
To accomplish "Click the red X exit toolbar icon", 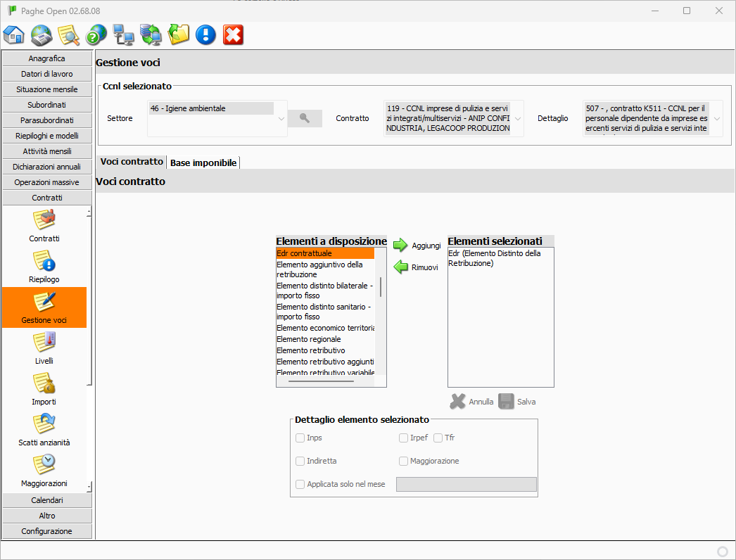I will coord(233,34).
